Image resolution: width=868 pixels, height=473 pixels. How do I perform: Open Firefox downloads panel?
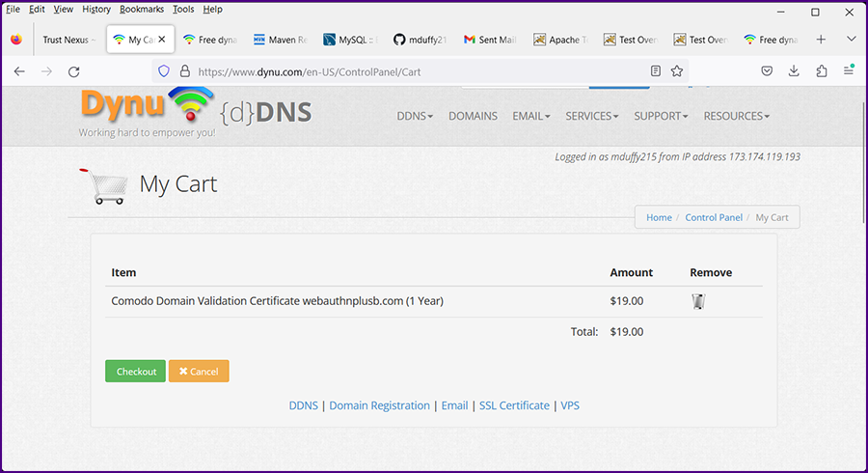(794, 71)
